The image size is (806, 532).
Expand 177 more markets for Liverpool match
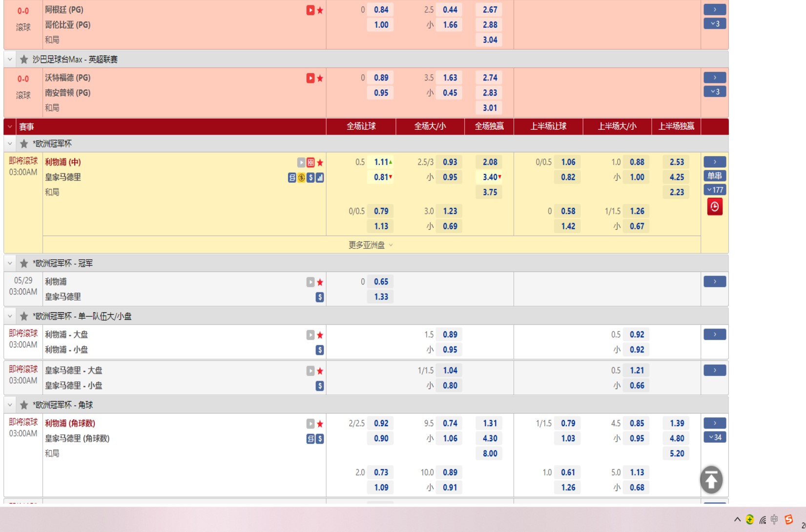click(715, 190)
